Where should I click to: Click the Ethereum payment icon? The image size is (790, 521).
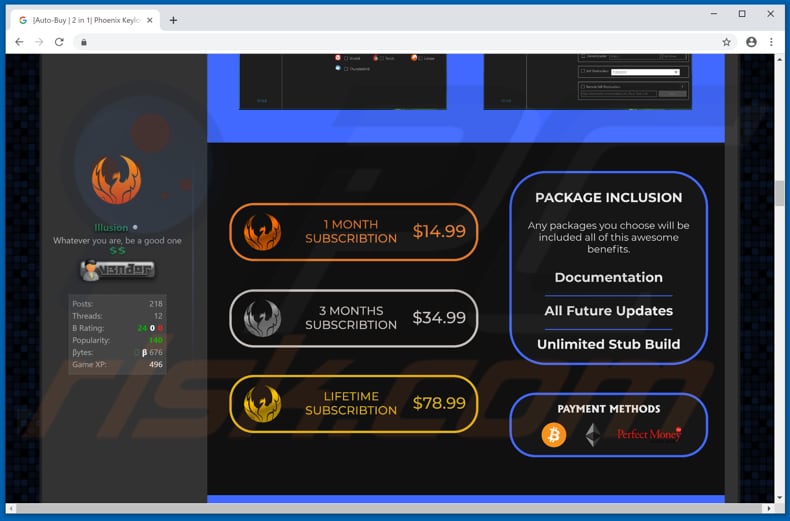coord(593,434)
